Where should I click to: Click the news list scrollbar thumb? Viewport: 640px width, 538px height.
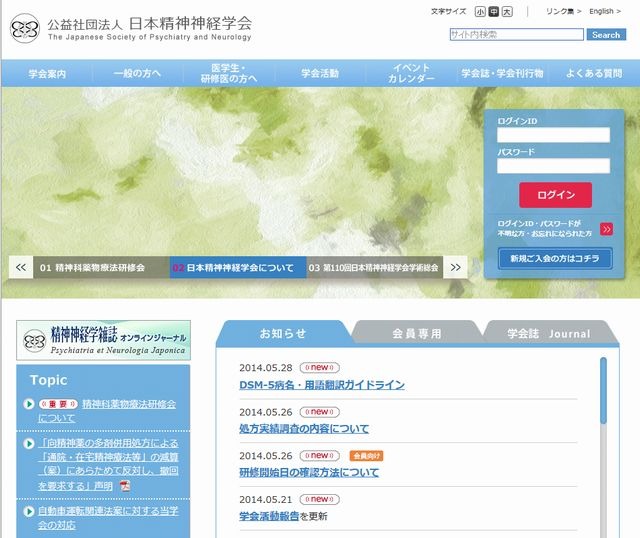603,390
